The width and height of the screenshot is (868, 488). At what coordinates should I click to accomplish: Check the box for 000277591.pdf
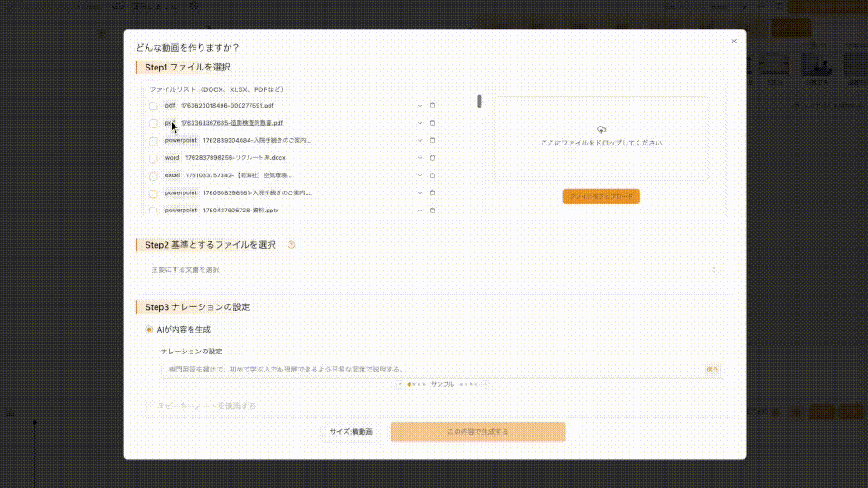point(154,106)
